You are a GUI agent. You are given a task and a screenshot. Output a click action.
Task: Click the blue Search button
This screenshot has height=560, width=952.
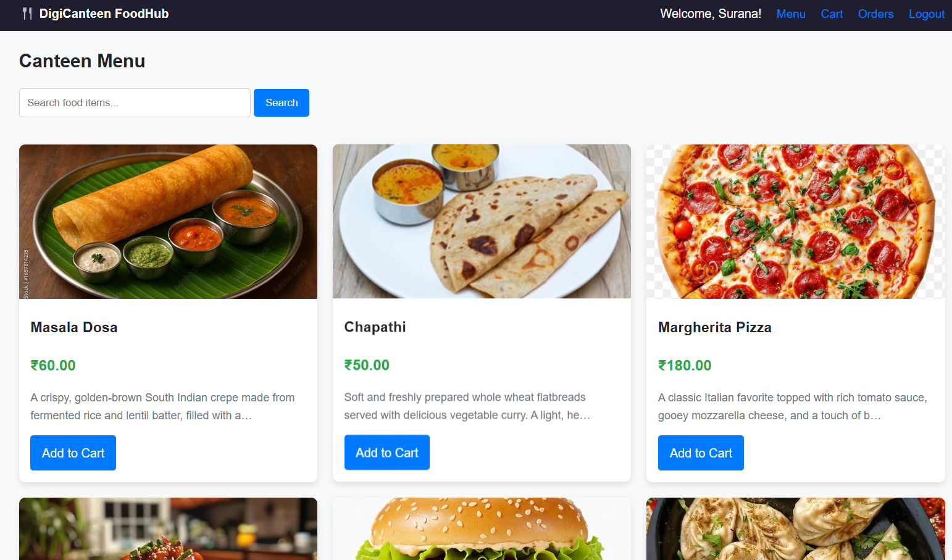pyautogui.click(x=282, y=102)
